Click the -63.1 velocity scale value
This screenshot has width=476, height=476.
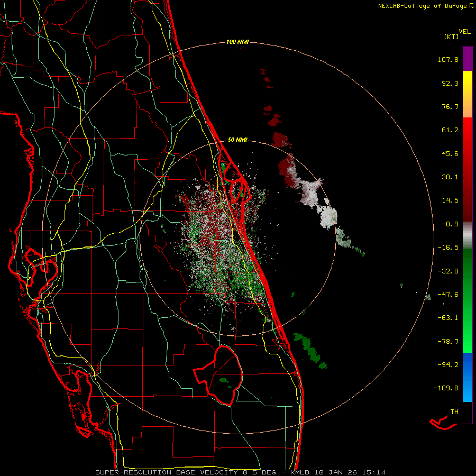pos(448,318)
